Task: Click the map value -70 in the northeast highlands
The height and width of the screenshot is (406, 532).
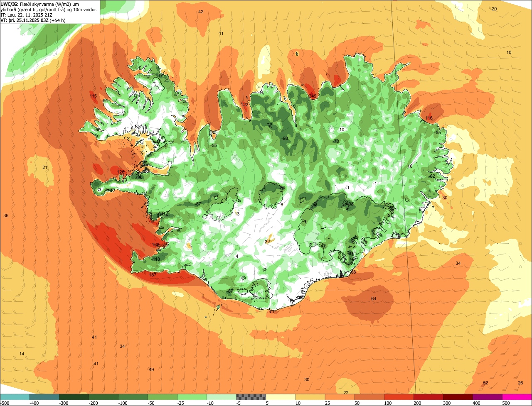Action: 336,142
